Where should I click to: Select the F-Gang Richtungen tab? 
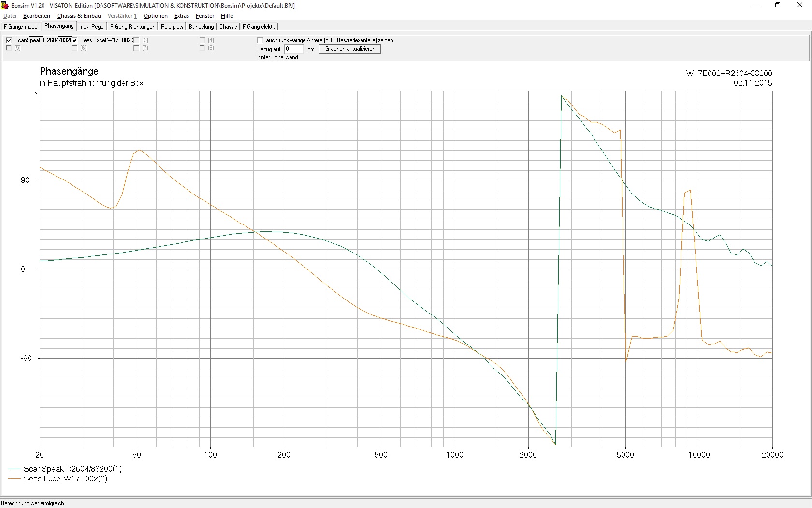(132, 27)
